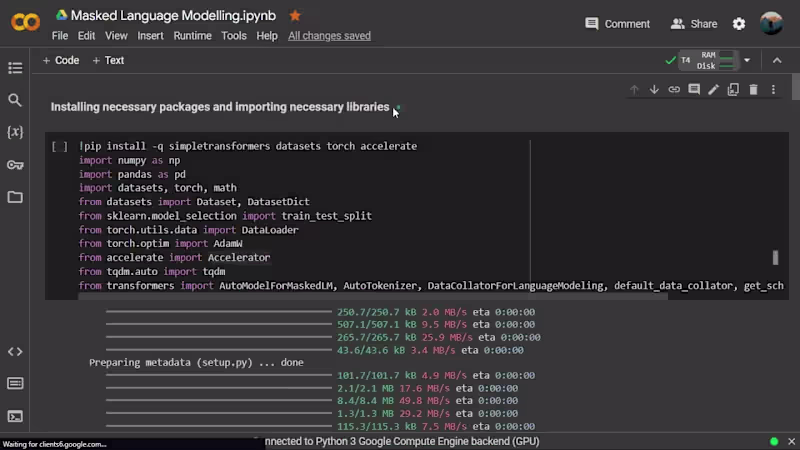Viewport: 800px width, 450px height.
Task: Click the All changes saved link
Action: coord(329,36)
